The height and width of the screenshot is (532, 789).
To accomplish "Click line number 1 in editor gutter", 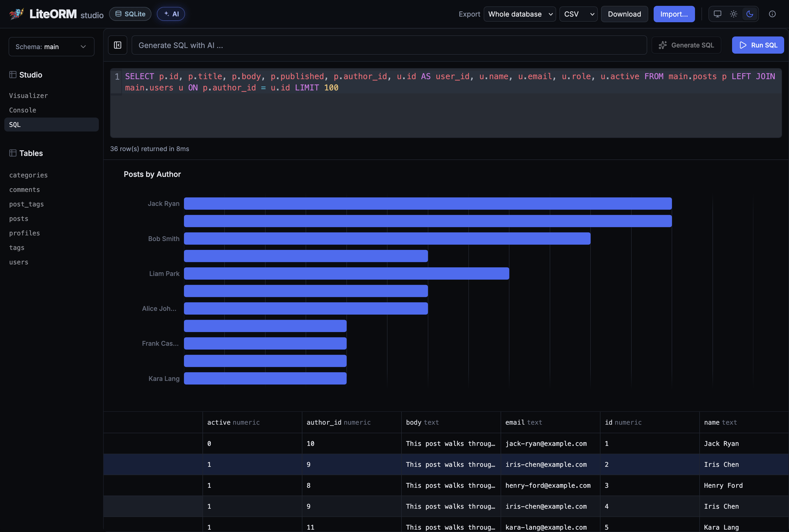I will (x=117, y=76).
